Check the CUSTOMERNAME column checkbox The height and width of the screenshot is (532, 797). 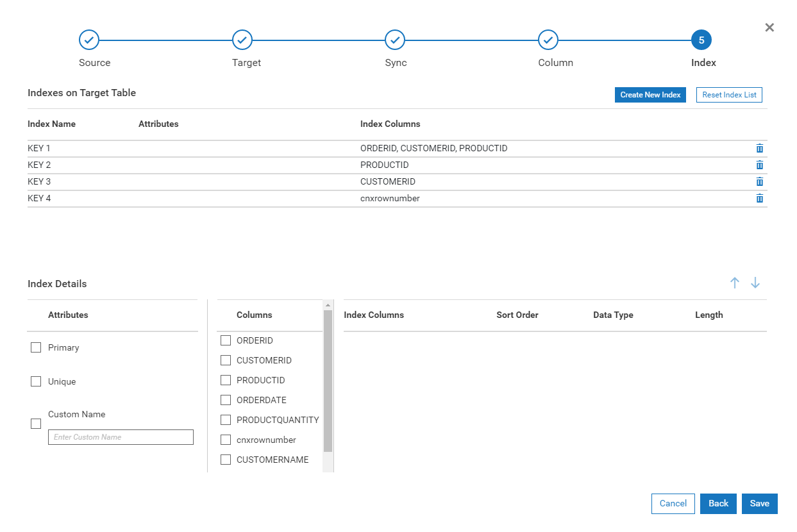[x=226, y=460]
